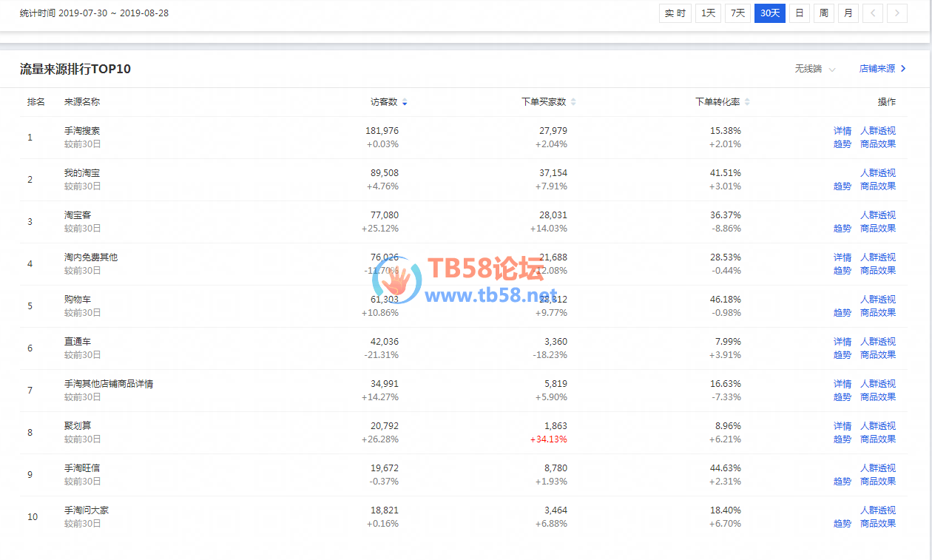The image size is (932, 560).
Task: Open 商品效果 for 手淘旺信
Action: [878, 482]
